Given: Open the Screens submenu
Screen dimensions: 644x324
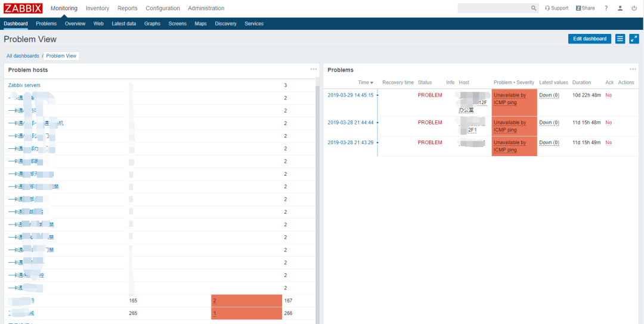Looking at the screenshot, I should tap(178, 24).
